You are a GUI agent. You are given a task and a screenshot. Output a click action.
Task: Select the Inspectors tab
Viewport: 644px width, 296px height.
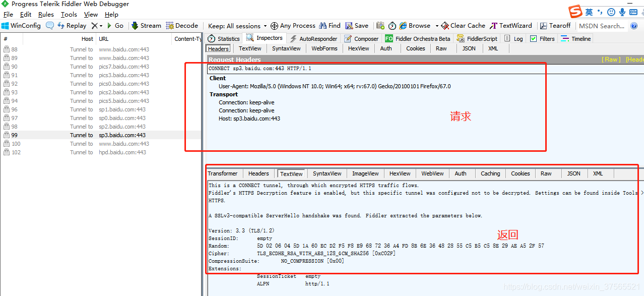(x=265, y=38)
